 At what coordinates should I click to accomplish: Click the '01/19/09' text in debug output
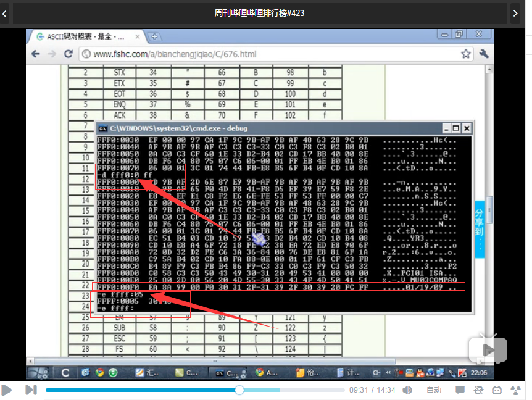click(424, 287)
